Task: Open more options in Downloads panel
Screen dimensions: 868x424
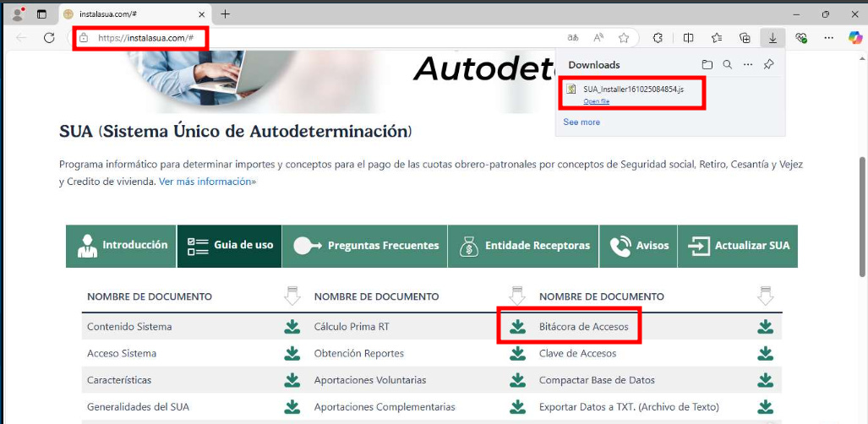Action: pyautogui.click(x=748, y=65)
